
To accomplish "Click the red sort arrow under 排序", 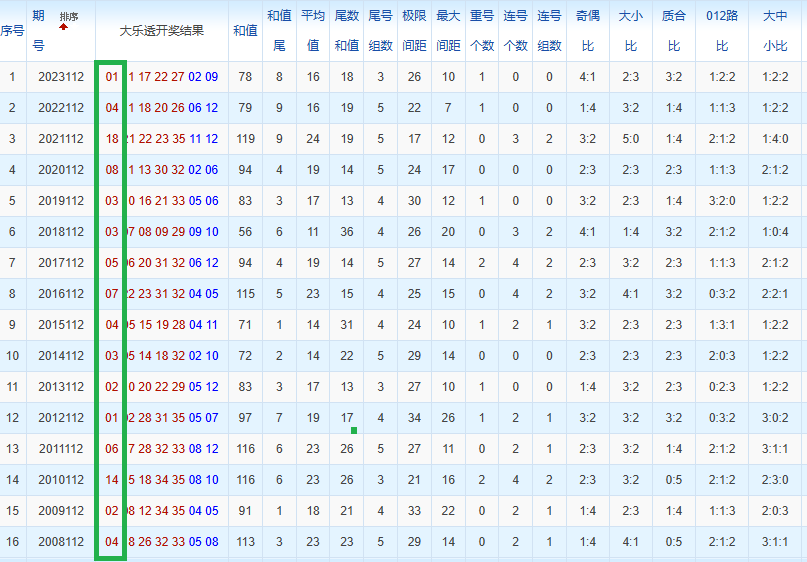I will 64,27.
